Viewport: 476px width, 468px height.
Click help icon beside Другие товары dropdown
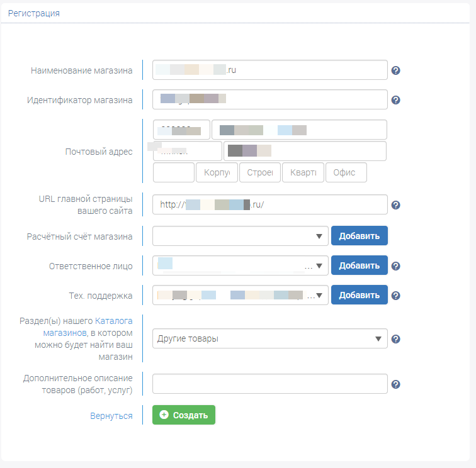pyautogui.click(x=395, y=339)
